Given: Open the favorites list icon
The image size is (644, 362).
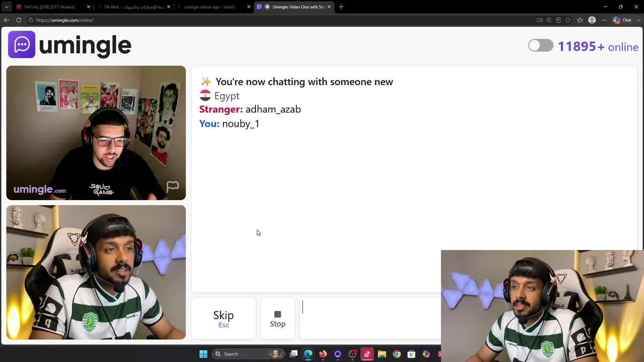Looking at the screenshot, I should 580,20.
